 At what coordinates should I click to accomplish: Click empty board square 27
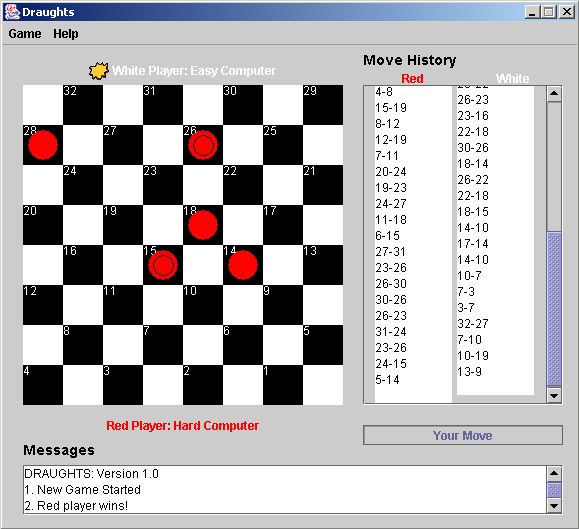[x=123, y=145]
